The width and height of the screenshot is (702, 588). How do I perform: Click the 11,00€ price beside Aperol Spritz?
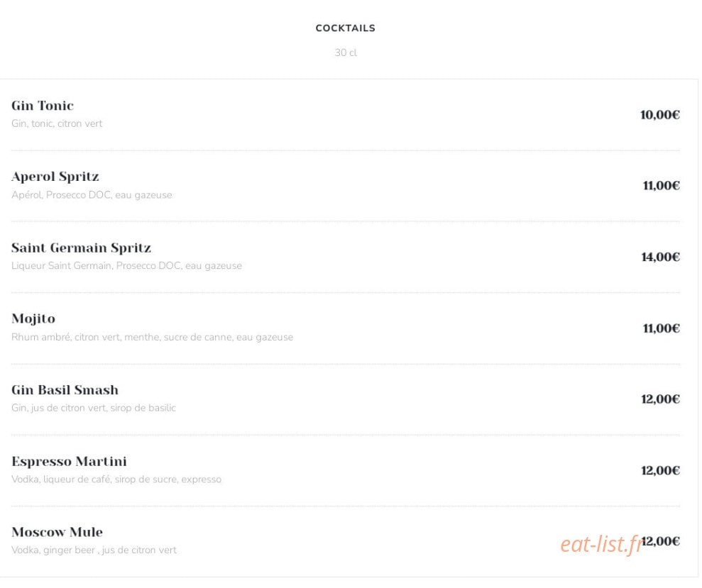click(662, 186)
